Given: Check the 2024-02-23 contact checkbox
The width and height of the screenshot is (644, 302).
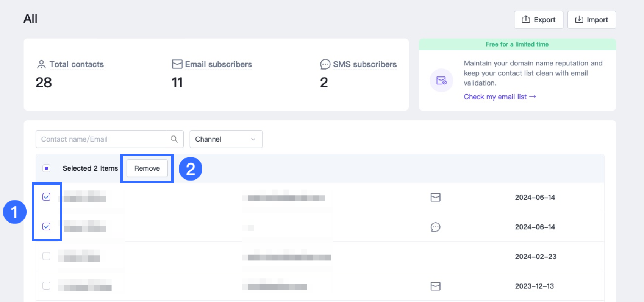Looking at the screenshot, I should tap(47, 256).
